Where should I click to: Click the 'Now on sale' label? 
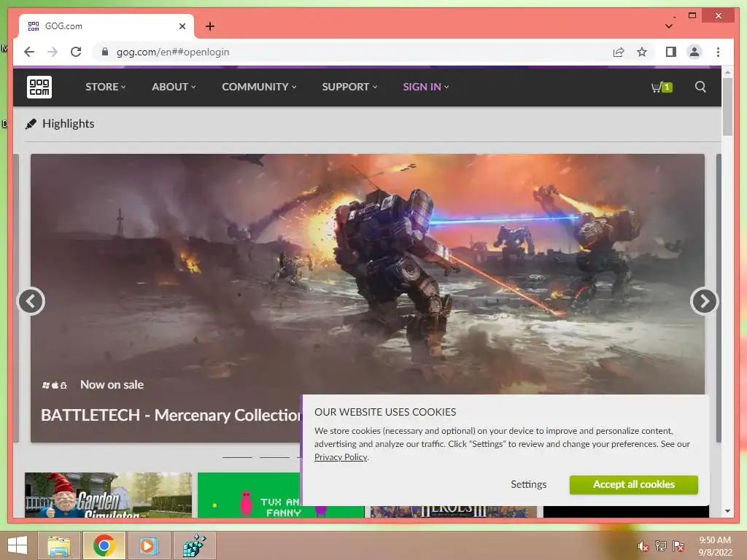(112, 385)
